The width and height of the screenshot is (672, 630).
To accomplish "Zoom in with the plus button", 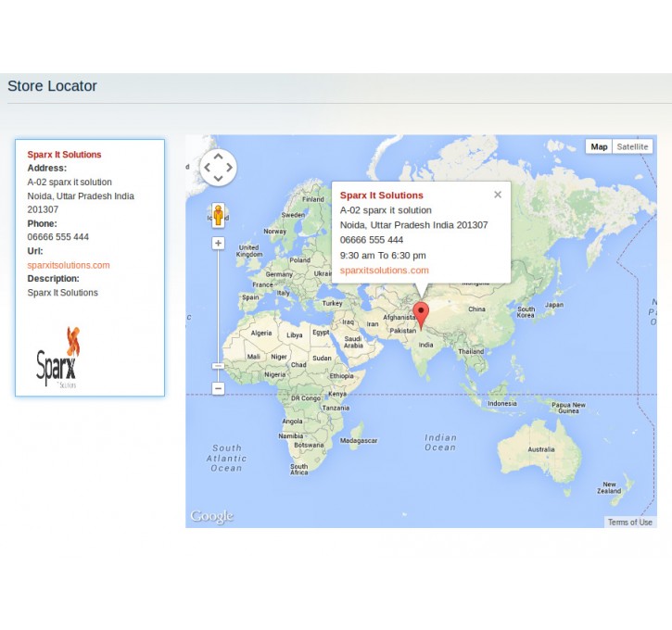I will tap(218, 244).
